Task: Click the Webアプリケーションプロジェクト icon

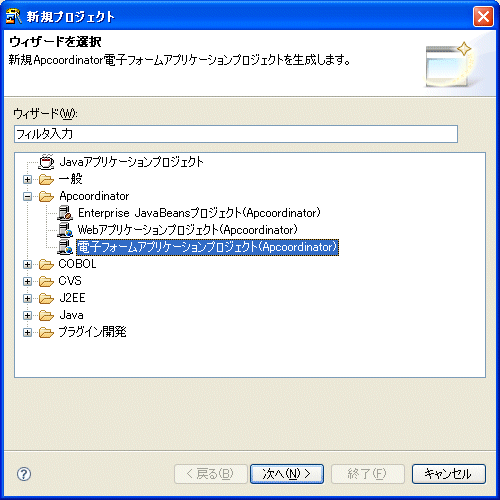Action: click(x=65, y=230)
